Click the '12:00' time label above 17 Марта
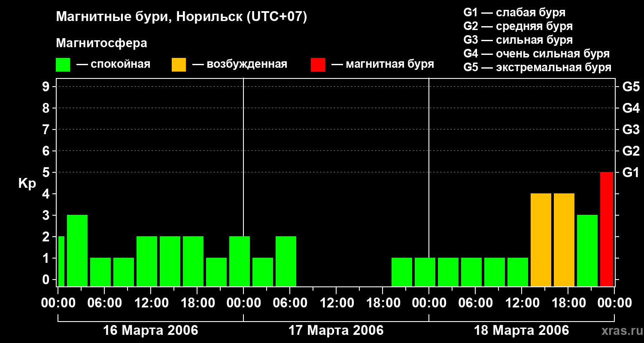 point(336,303)
